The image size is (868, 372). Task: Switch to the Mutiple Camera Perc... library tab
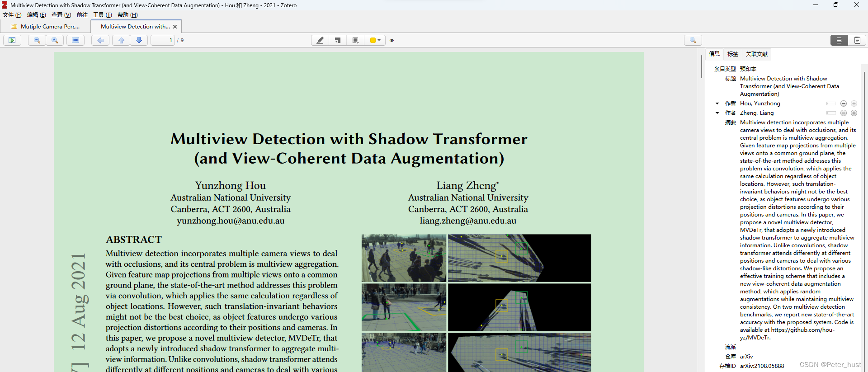tap(45, 27)
